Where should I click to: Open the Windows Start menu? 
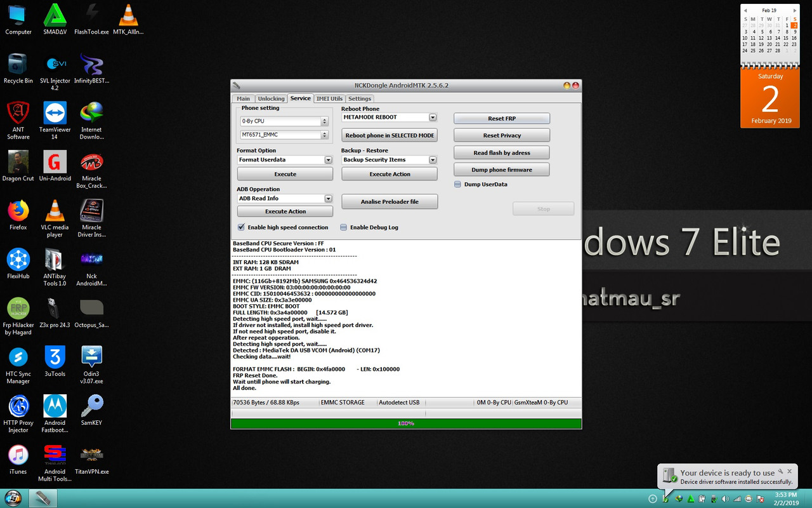13,498
